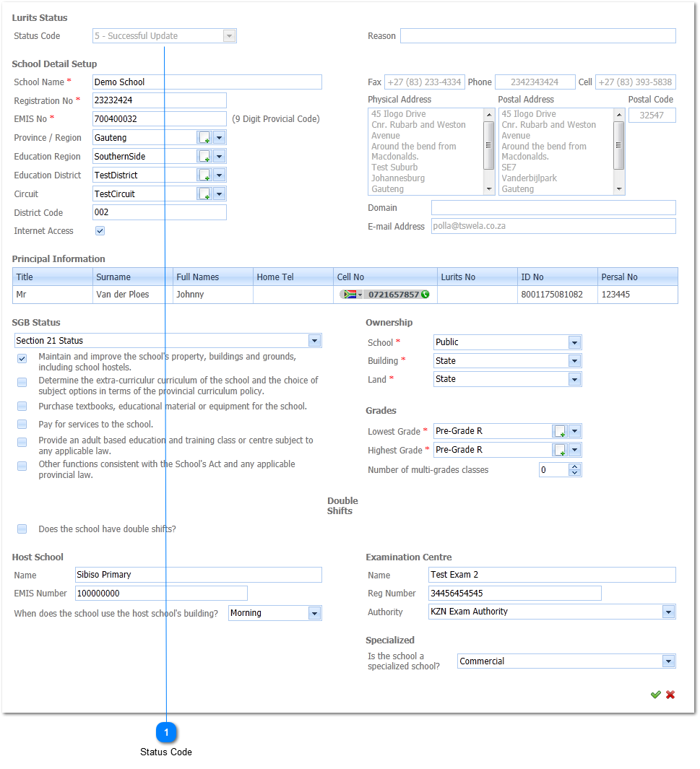The height and width of the screenshot is (769, 700).
Task: Click the Fax number field
Action: point(424,82)
